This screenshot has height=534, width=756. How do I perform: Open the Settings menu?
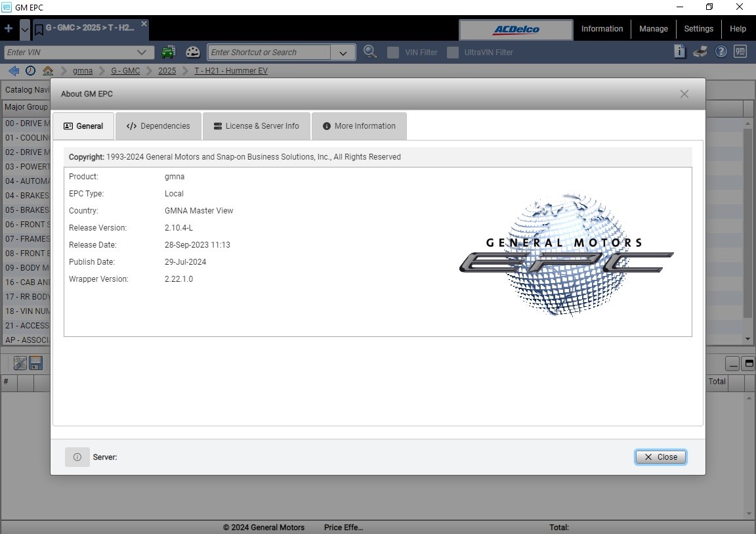coord(698,29)
